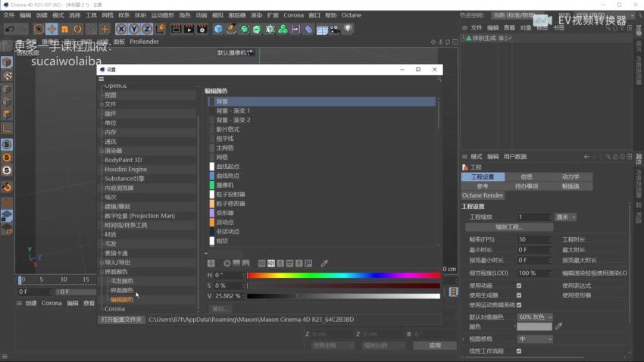Viewport: 644px width, 362px height.
Task: Click the first left sidebar S snap icon
Action: (7, 145)
